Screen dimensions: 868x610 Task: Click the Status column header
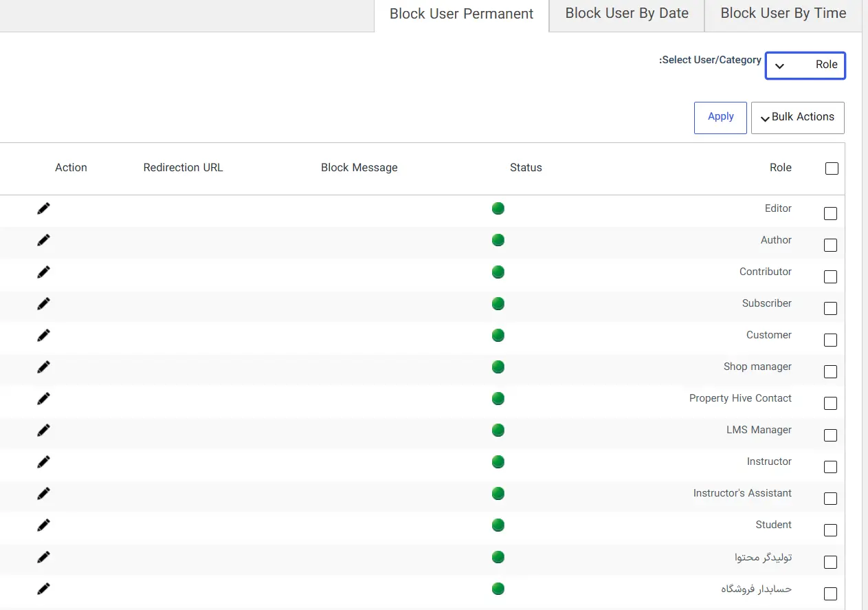click(526, 168)
